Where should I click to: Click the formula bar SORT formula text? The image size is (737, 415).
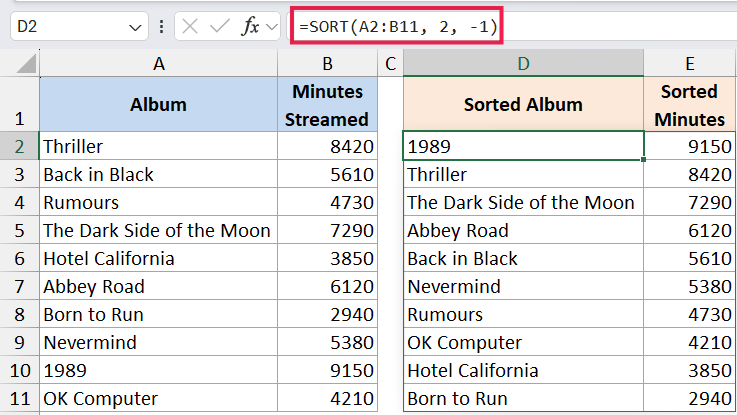click(x=398, y=26)
